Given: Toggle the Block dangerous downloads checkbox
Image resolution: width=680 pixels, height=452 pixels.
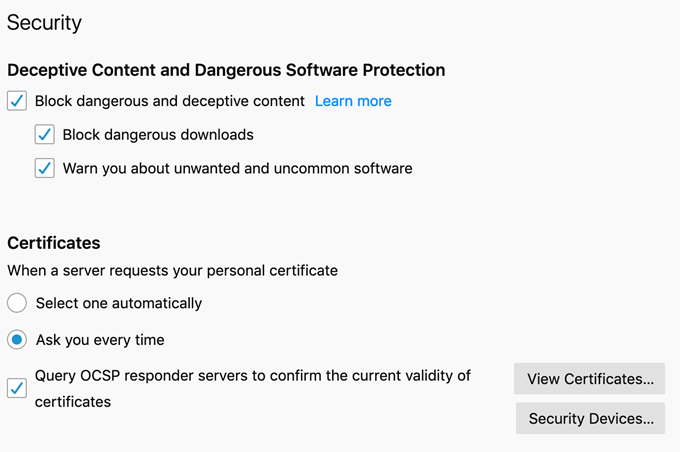Looking at the screenshot, I should pyautogui.click(x=44, y=134).
